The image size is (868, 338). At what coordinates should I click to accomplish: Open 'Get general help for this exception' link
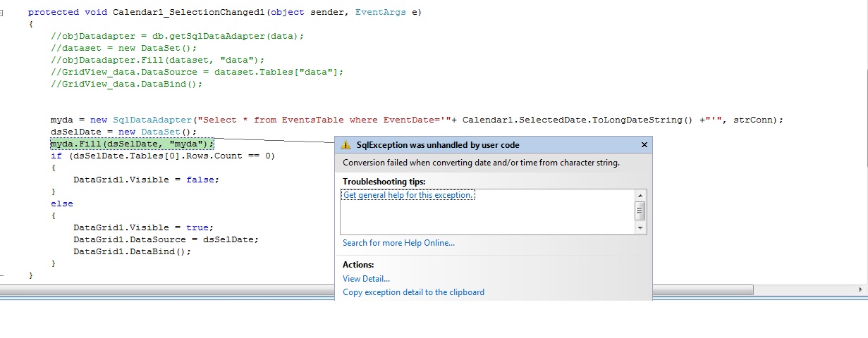coord(408,195)
